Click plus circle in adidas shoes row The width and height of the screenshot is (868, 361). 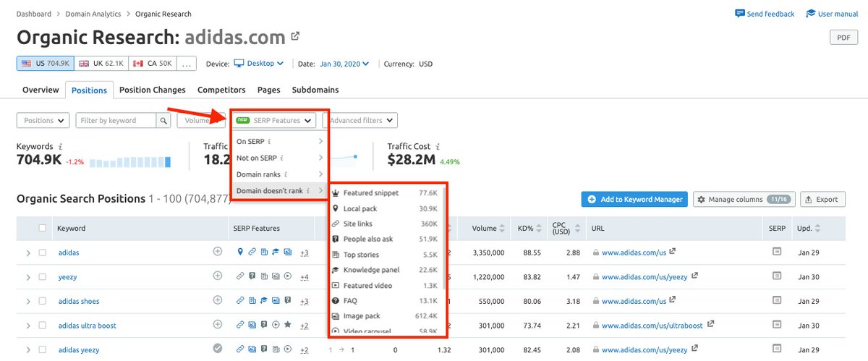tap(217, 300)
